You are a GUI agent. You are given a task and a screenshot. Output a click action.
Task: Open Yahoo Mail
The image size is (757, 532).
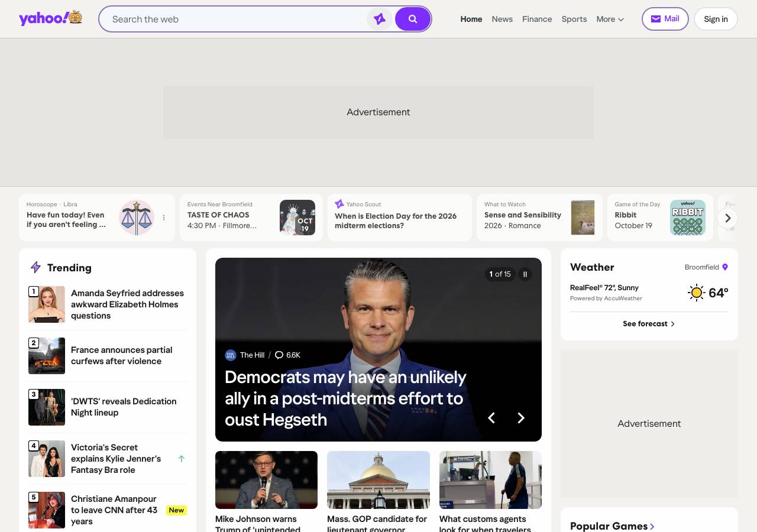tap(665, 19)
